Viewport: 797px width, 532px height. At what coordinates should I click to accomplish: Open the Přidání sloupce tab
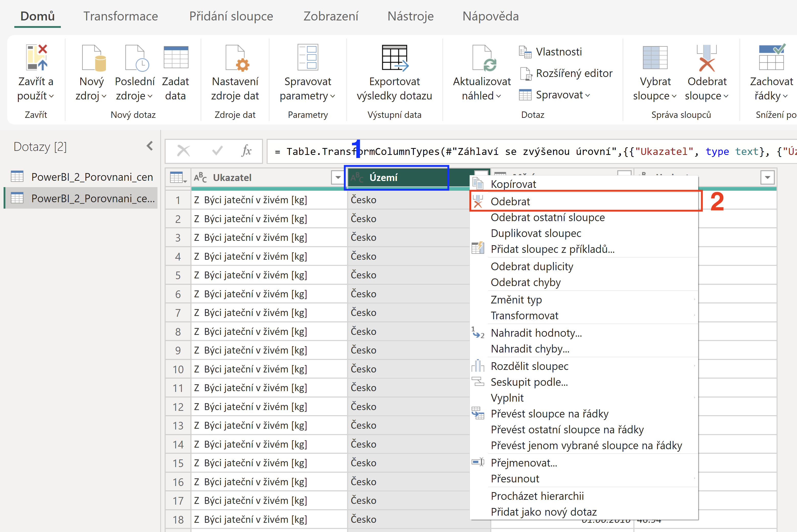click(231, 16)
